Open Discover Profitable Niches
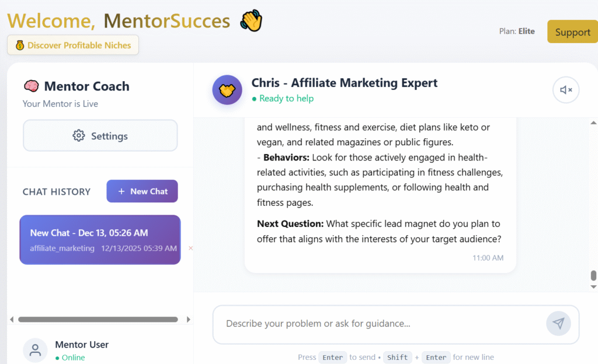The height and width of the screenshot is (364, 598). (73, 45)
